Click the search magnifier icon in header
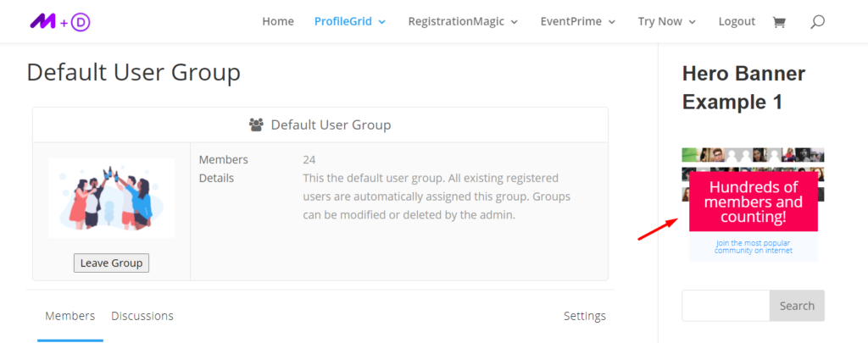This screenshot has height=343, width=868. click(816, 22)
